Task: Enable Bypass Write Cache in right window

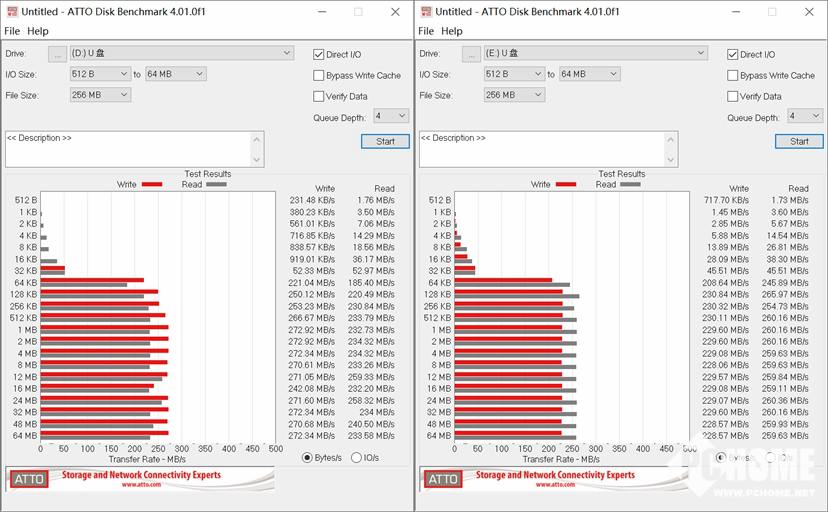Action: point(732,75)
